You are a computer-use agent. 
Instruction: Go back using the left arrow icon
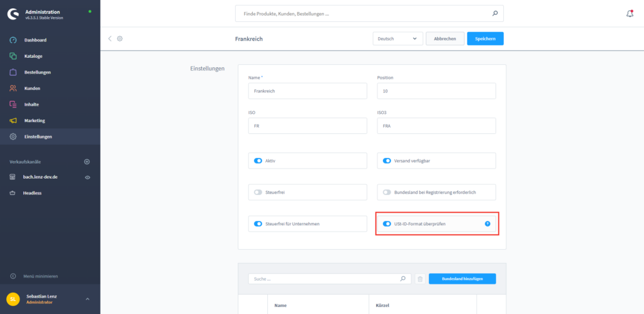110,38
